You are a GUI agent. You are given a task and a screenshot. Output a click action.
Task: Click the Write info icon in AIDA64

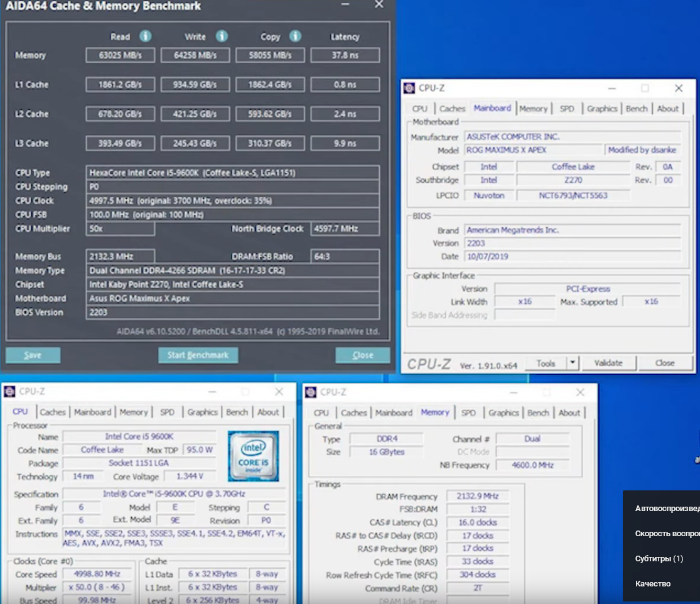tap(222, 36)
